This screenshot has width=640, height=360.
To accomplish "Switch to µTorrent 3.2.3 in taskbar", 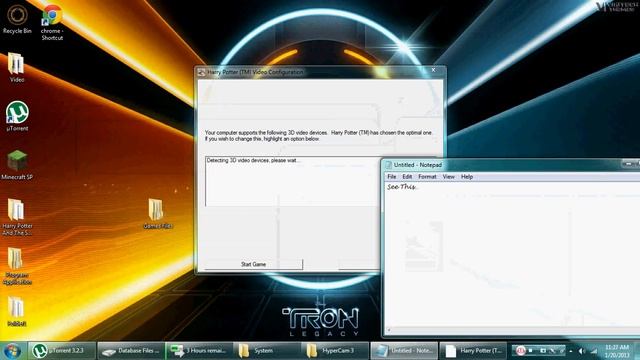I will pos(62,351).
